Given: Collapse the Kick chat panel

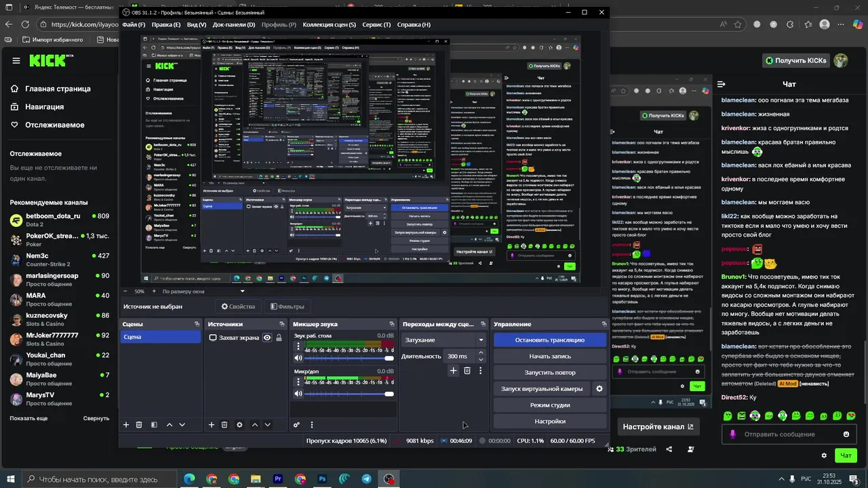Looking at the screenshot, I should (x=722, y=84).
